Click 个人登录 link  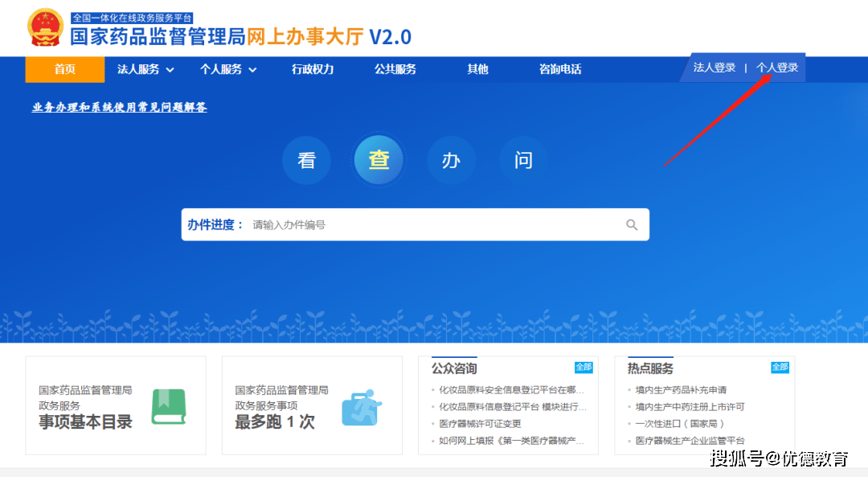777,68
